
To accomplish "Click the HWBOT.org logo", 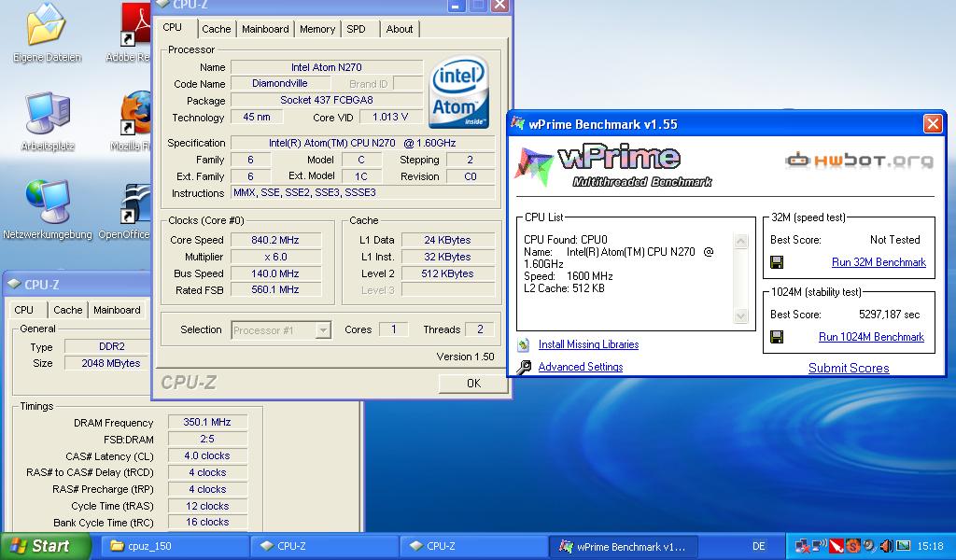I will pyautogui.click(x=859, y=161).
